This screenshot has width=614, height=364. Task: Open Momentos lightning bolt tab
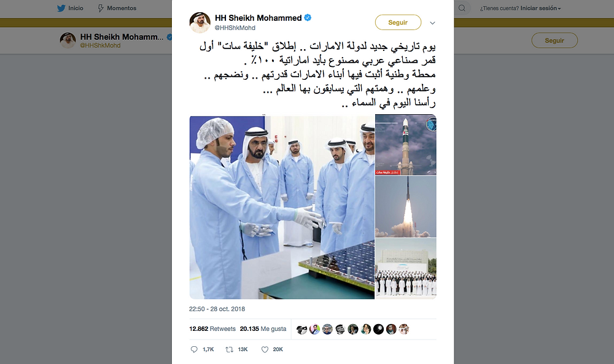coord(117,8)
